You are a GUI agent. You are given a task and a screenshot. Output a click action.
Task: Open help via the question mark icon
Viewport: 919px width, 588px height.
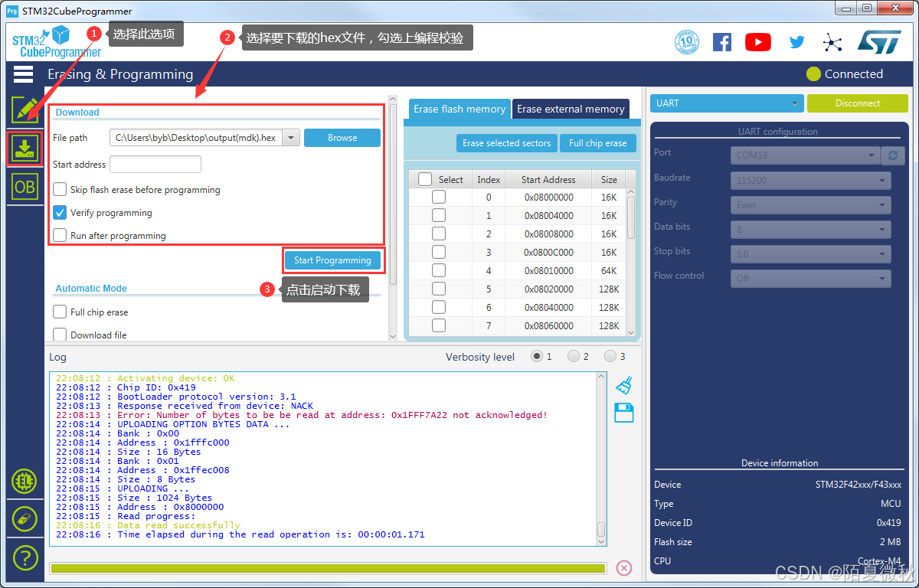25,557
